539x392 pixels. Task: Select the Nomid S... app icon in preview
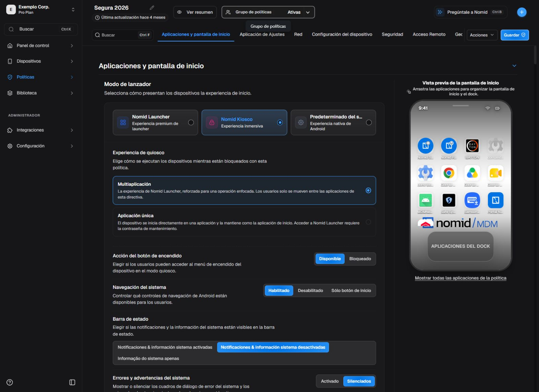click(425, 146)
